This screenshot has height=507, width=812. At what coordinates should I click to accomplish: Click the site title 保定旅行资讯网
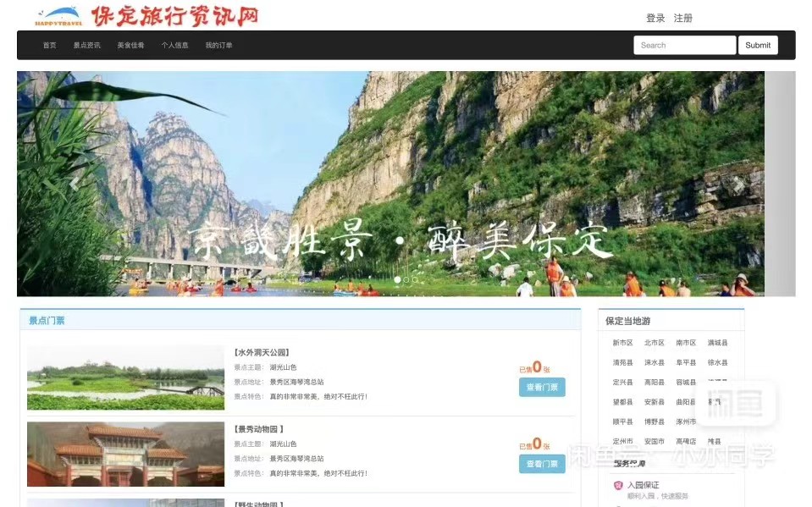[x=174, y=16]
